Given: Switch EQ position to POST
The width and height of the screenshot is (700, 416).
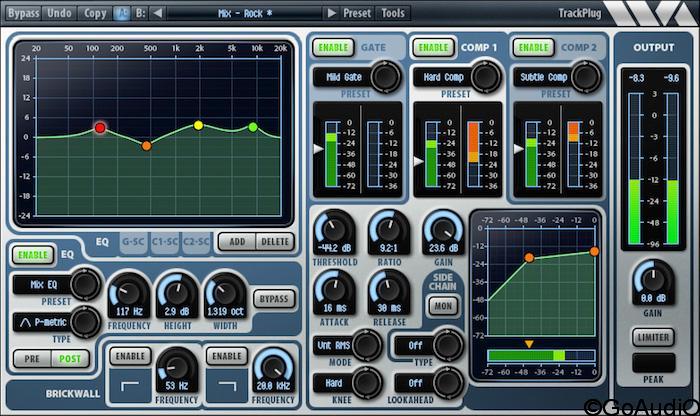Looking at the screenshot, I should pyautogui.click(x=70, y=359).
